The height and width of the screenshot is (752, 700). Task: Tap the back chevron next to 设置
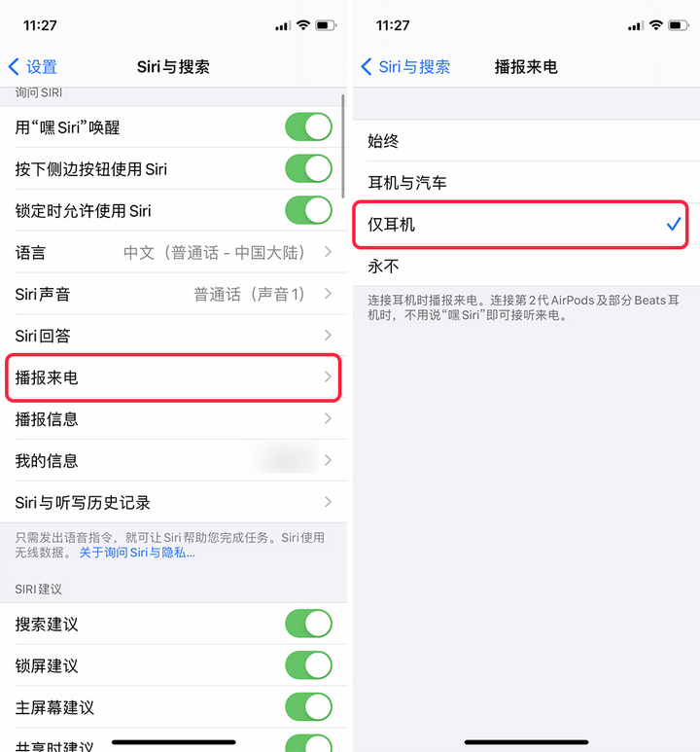pos(14,67)
